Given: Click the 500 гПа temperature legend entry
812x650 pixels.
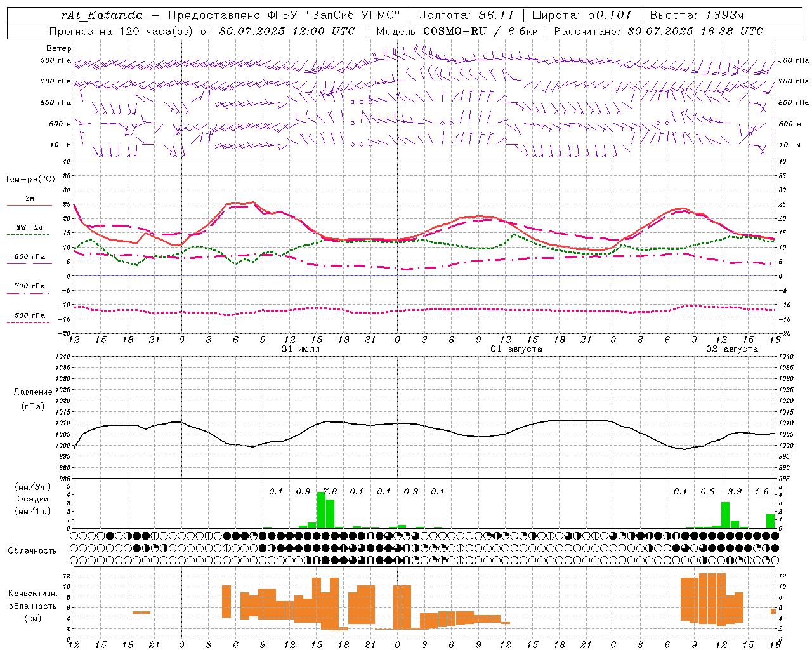Looking at the screenshot, I should tap(30, 315).
